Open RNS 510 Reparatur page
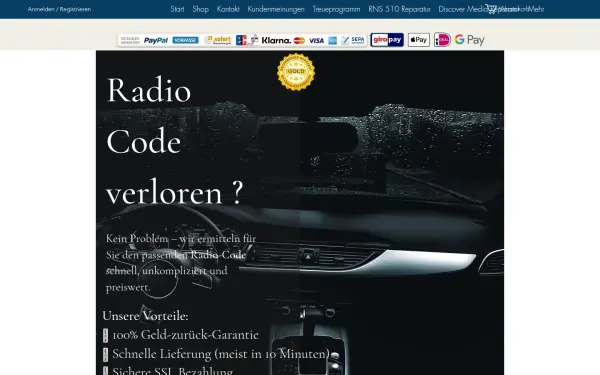 coord(399,9)
